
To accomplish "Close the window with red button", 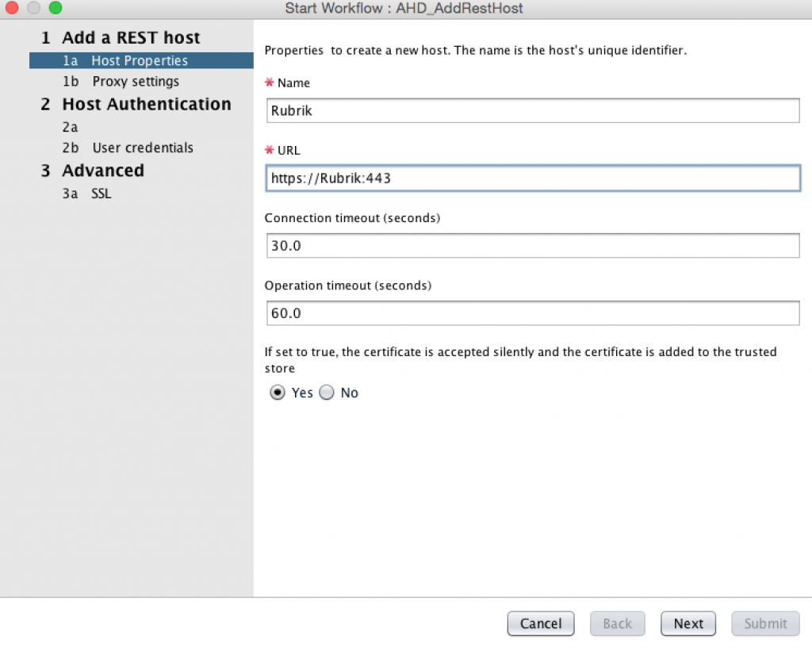I will (x=12, y=8).
